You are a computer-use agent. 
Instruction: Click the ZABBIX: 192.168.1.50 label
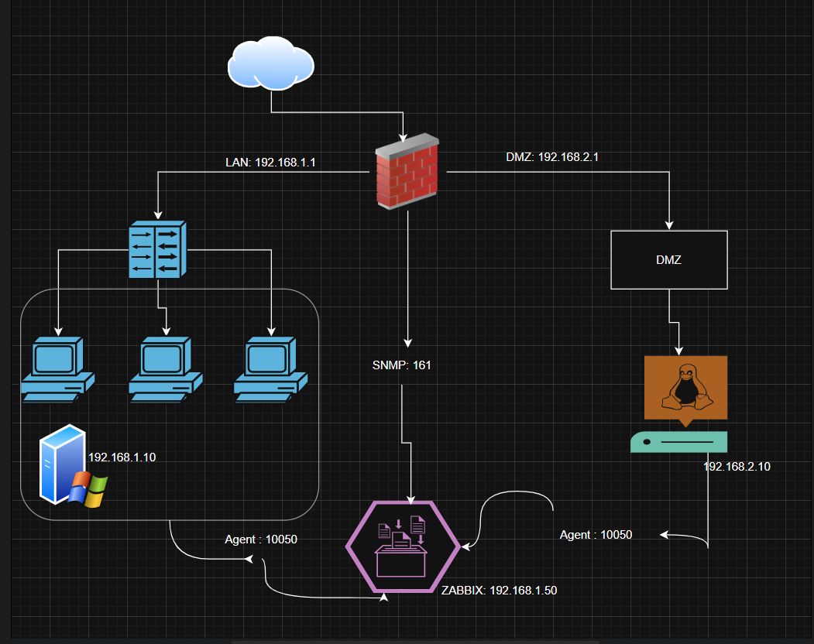point(499,591)
